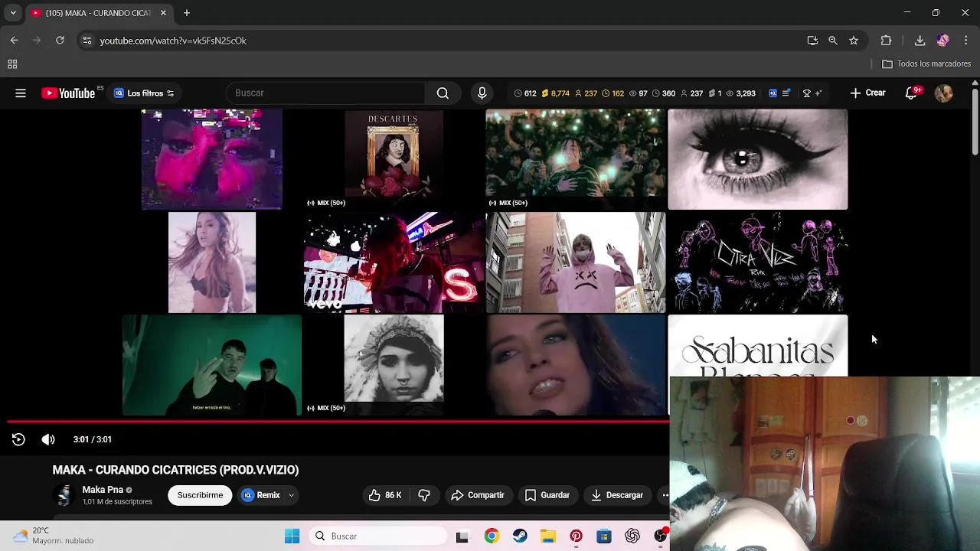Open the Maka Pna channel name
980x551 pixels.
tap(103, 490)
